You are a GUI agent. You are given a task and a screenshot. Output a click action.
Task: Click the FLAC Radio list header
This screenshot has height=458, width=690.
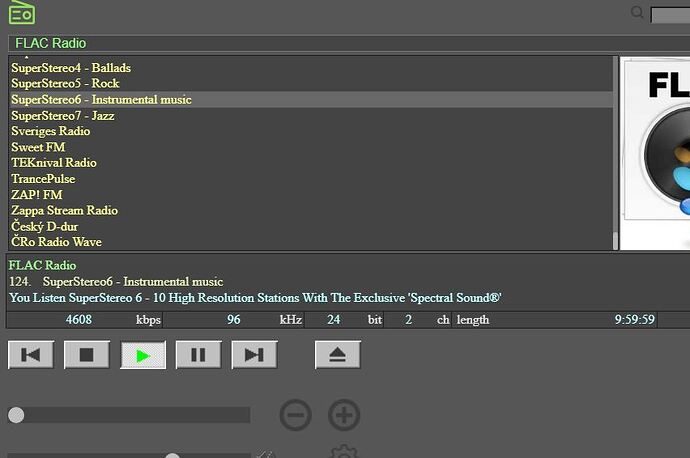coord(349,44)
